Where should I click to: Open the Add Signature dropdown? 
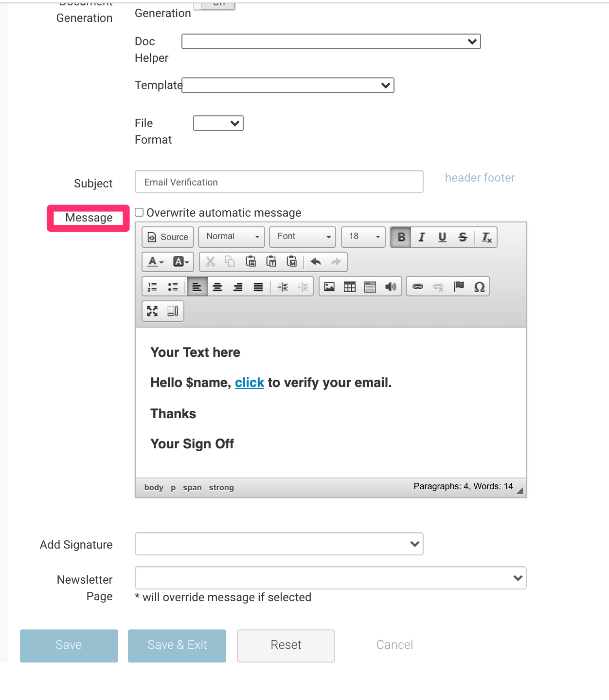(279, 544)
